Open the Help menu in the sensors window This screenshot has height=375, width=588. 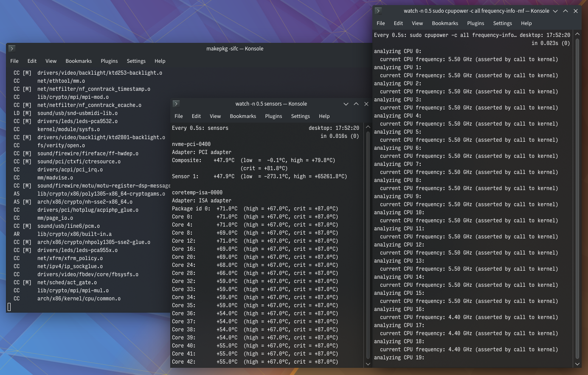(x=324, y=116)
